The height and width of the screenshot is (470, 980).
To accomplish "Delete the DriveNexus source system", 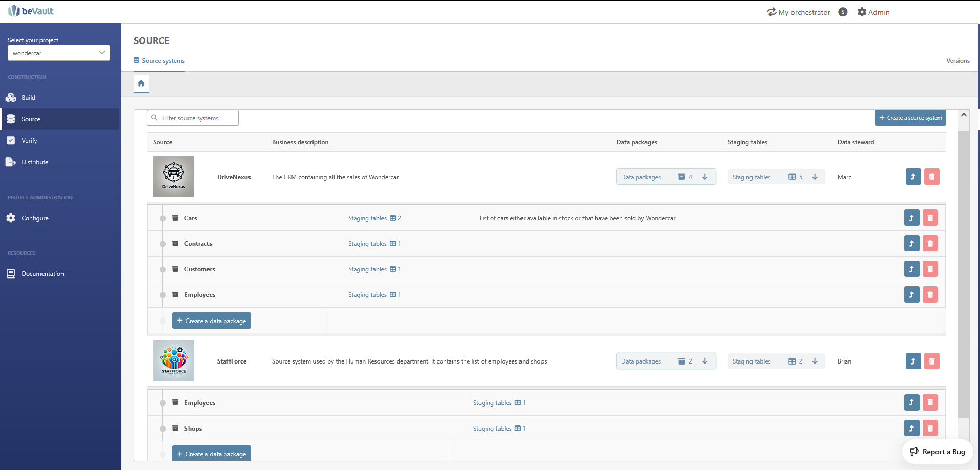I will point(931,177).
